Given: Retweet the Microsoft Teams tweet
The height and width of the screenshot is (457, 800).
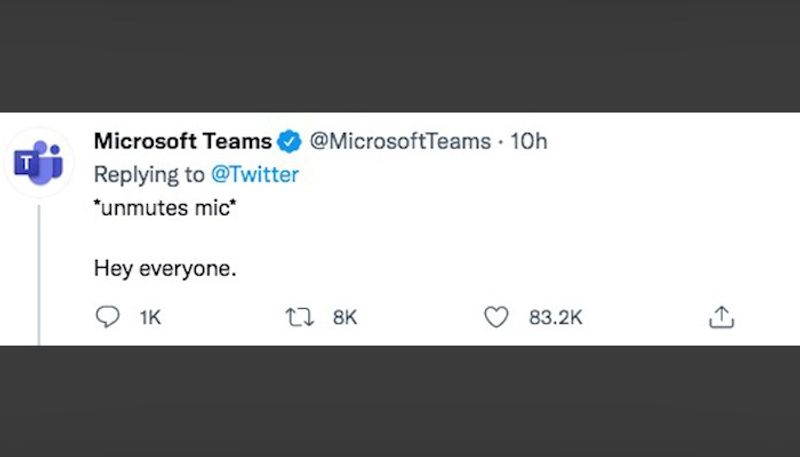Looking at the screenshot, I should (x=299, y=317).
